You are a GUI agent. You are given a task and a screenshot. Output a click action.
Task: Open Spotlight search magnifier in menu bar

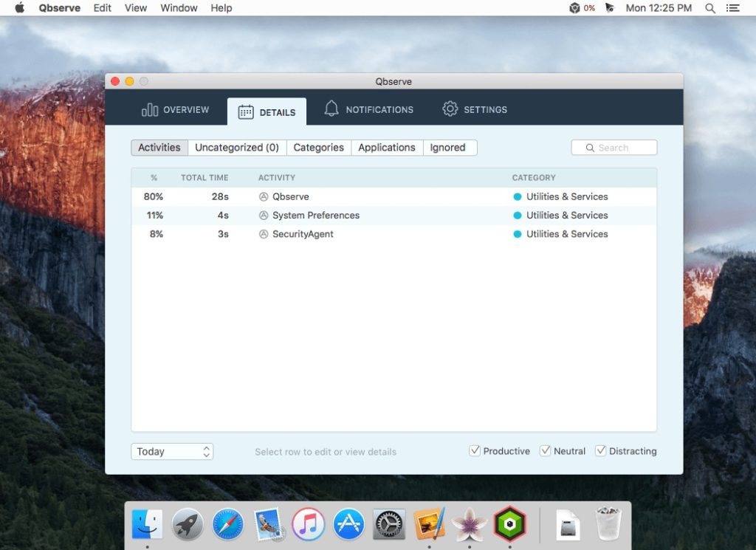710,8
